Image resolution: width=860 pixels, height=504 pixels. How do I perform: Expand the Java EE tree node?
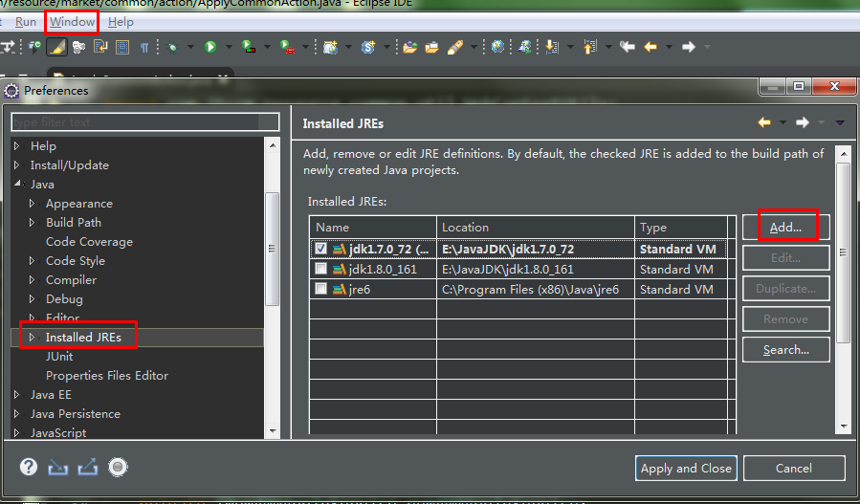(17, 395)
